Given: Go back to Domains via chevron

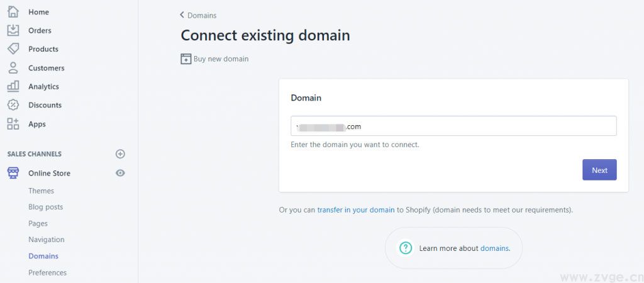Looking at the screenshot, I should 182,15.
